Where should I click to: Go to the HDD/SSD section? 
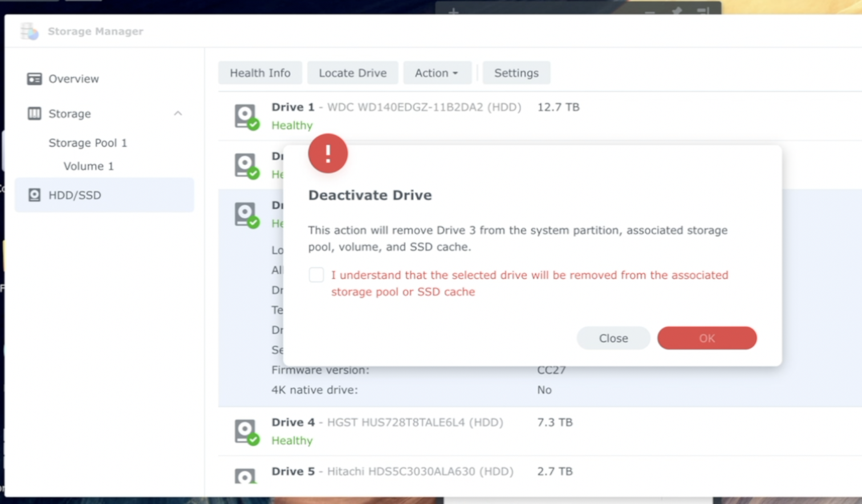pos(75,195)
